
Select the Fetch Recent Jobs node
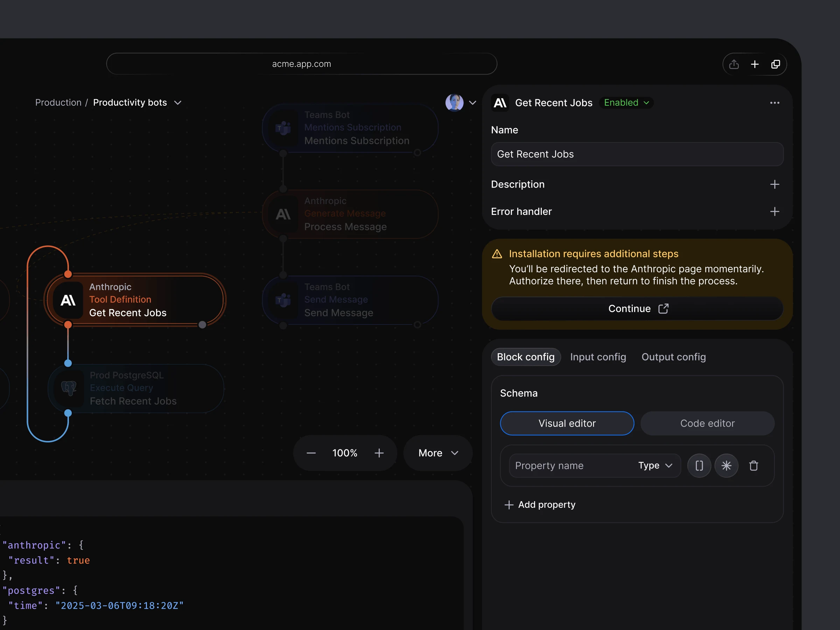point(136,388)
